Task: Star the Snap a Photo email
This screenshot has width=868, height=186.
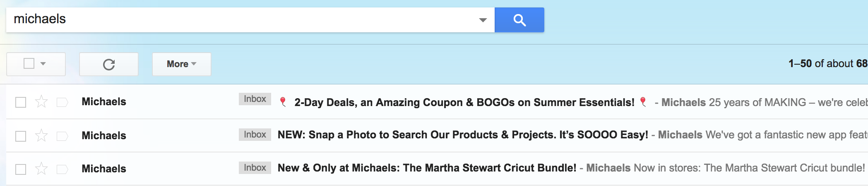Action: click(41, 135)
